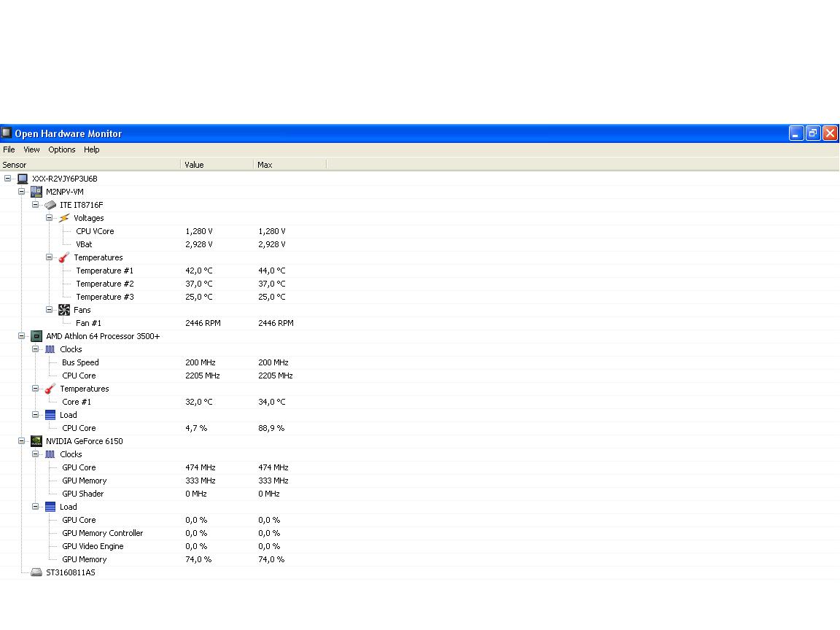
Task: Select the Core #1 temperature row
Action: [x=420, y=402]
